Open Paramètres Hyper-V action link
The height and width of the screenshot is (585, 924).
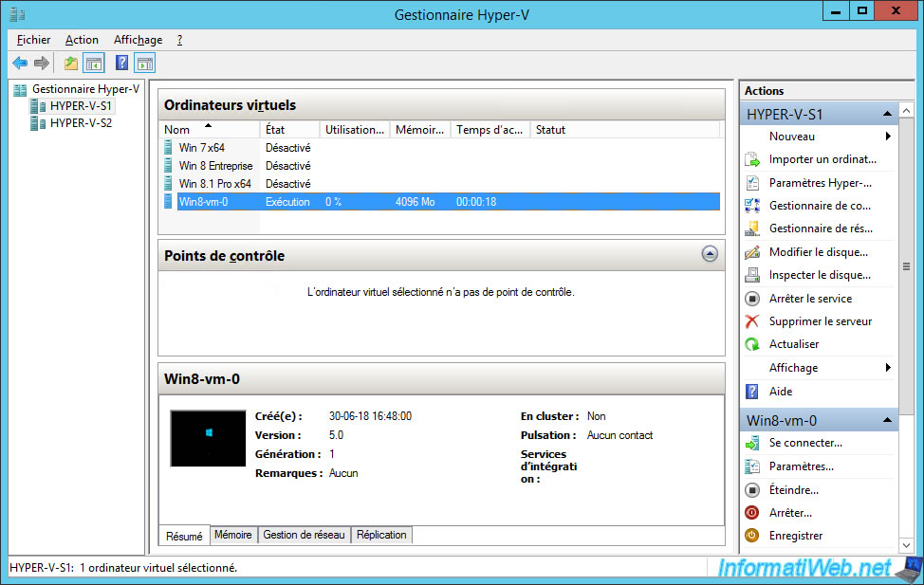(x=820, y=183)
